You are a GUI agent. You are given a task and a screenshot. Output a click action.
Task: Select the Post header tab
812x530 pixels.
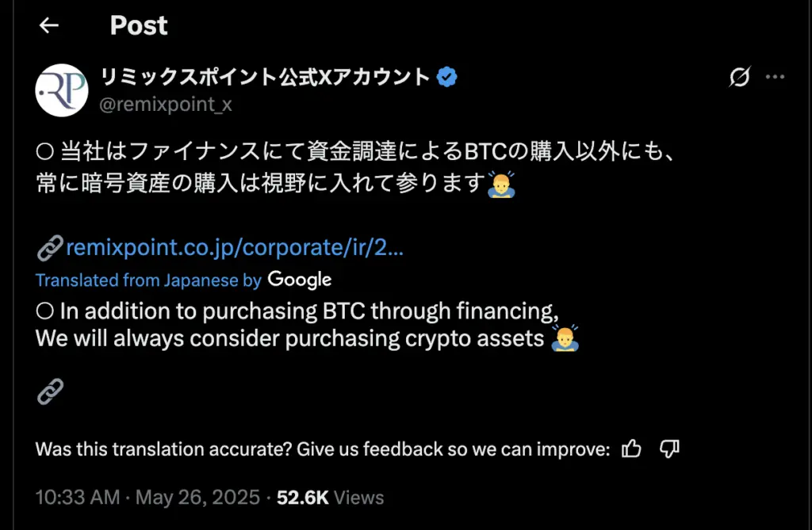(138, 25)
